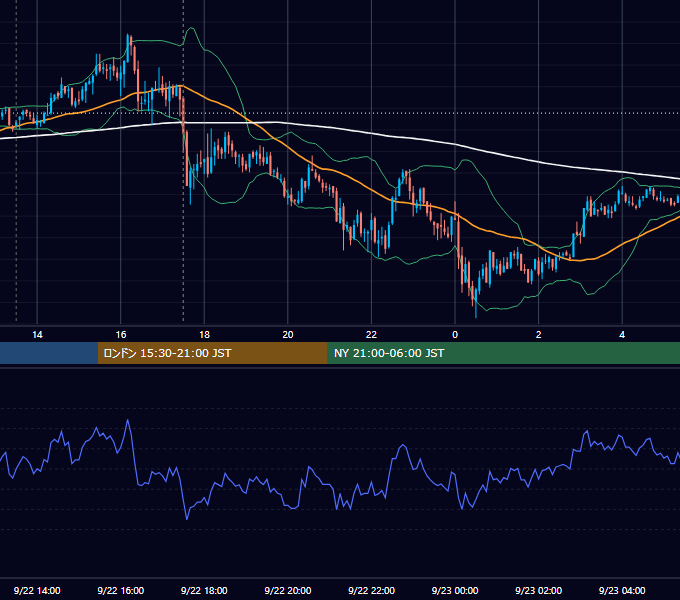Click the NY 21:00-06:00 JST session bar
Image resolution: width=680 pixels, height=600 pixels.
pos(503,353)
